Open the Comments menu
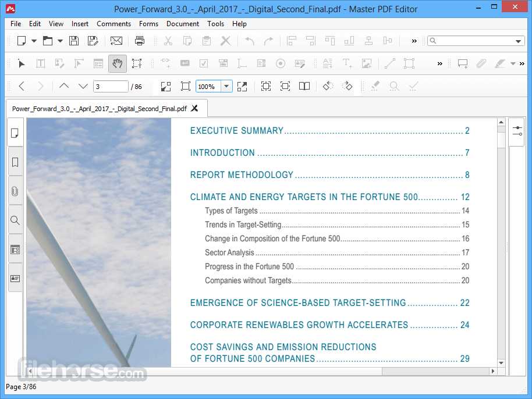 pyautogui.click(x=114, y=24)
